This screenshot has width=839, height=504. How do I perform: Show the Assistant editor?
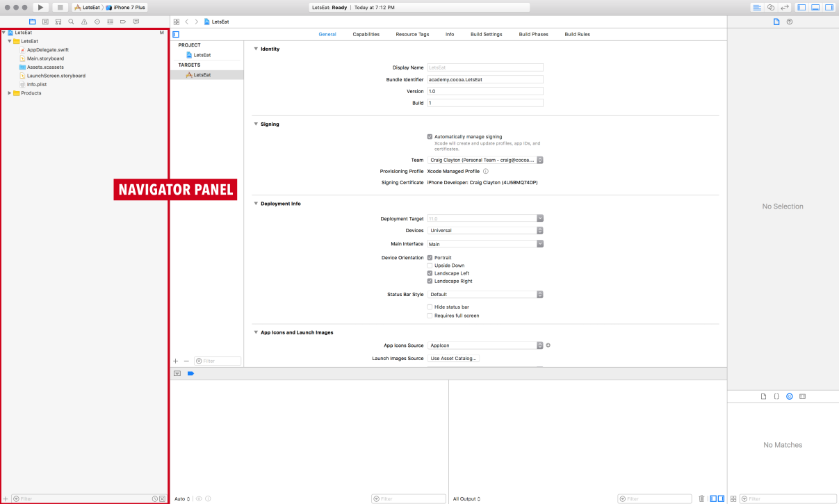point(770,7)
